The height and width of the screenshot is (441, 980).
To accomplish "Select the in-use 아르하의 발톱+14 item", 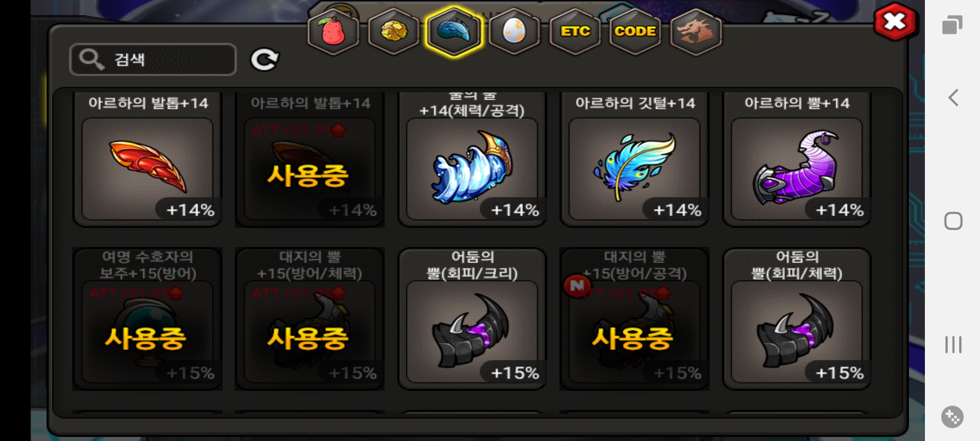I will [x=310, y=159].
